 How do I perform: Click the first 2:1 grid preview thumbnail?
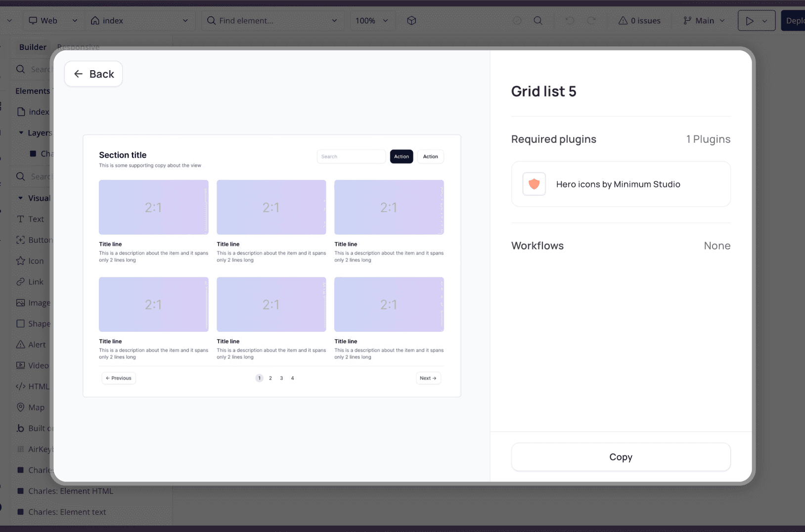click(x=153, y=207)
